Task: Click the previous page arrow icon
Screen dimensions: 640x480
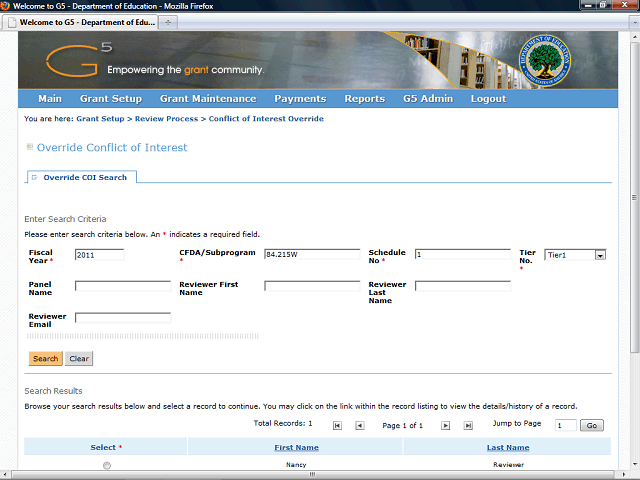Action: (360, 425)
